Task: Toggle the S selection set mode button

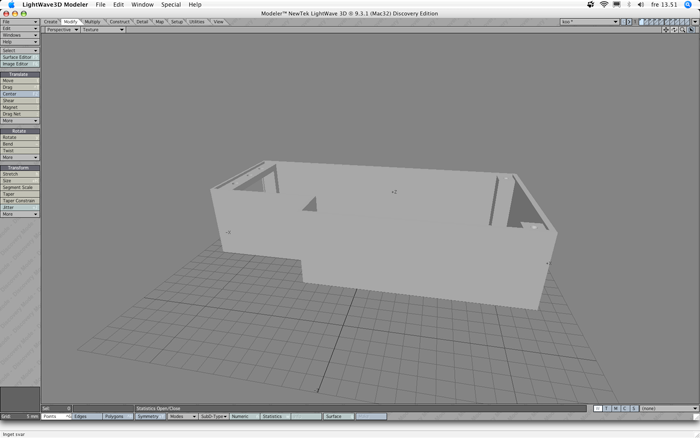Action: [x=633, y=409]
